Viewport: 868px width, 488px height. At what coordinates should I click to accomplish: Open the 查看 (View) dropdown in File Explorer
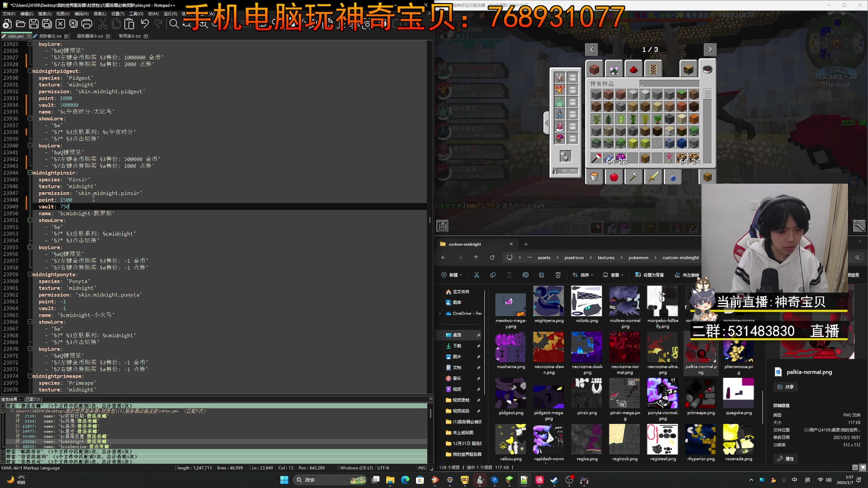coord(613,275)
